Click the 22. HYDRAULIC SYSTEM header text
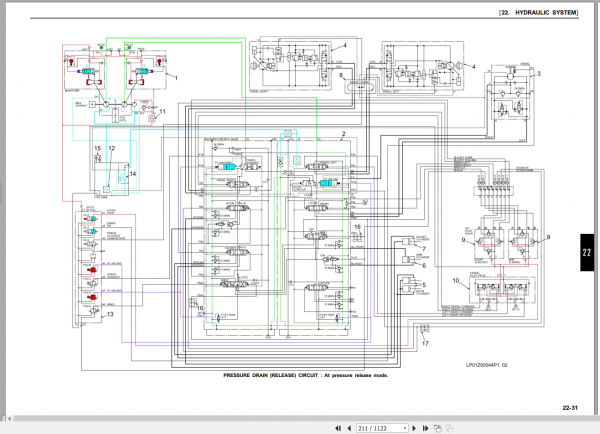The width and height of the screenshot is (600, 434). [x=539, y=13]
